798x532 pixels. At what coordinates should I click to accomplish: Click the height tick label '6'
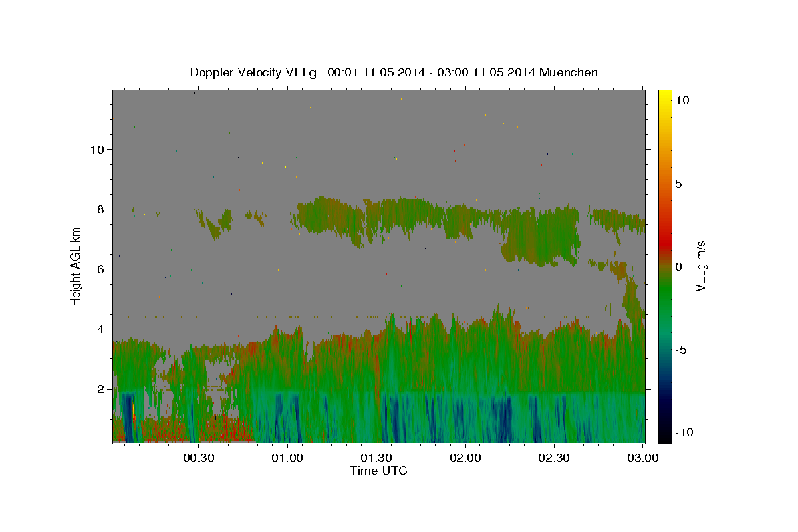(x=100, y=269)
